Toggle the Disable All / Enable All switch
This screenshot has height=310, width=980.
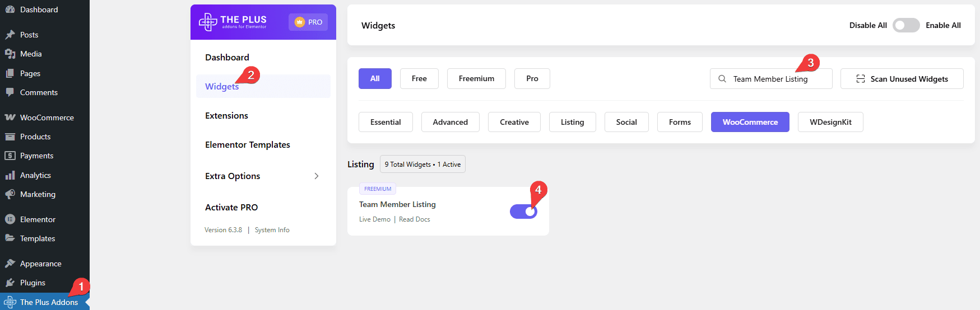(x=905, y=25)
